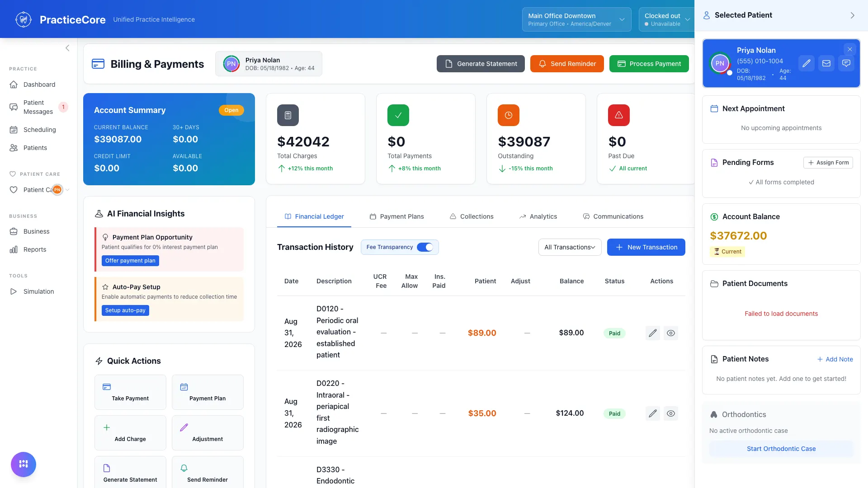Open the purple app launcher grid button
The image size is (868, 488).
click(x=24, y=464)
